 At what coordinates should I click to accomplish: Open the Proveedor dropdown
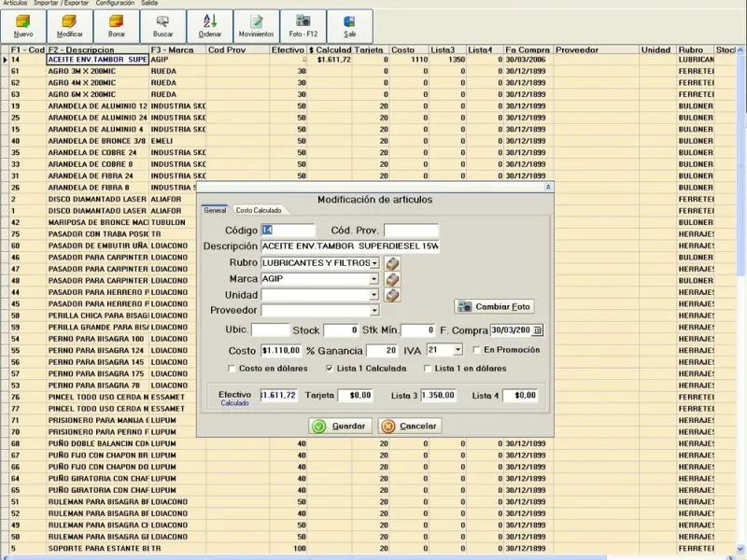click(374, 311)
